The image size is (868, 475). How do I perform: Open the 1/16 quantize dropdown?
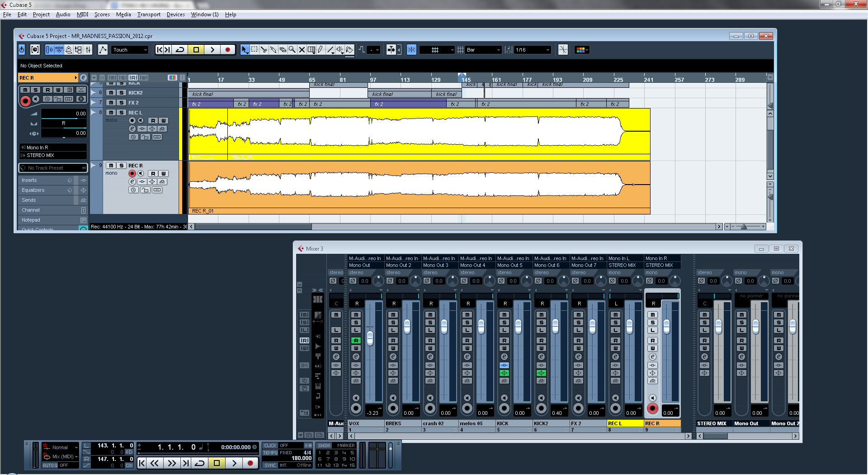click(533, 50)
